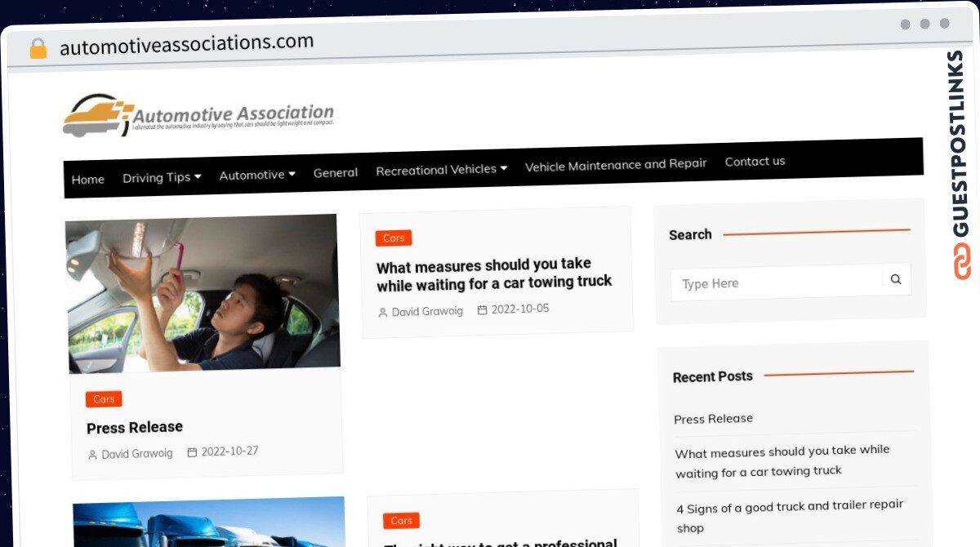Open the Automotive menu label
The height and width of the screenshot is (547, 980).
coord(252,175)
